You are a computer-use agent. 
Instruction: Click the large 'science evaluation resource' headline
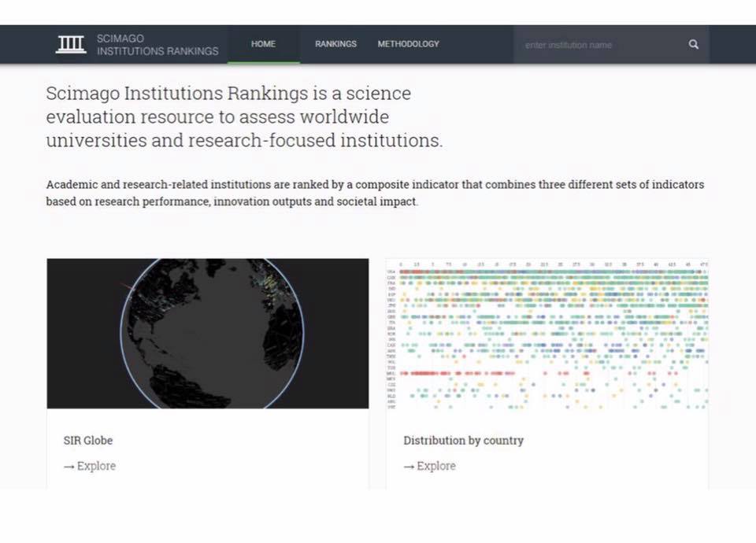tap(244, 117)
